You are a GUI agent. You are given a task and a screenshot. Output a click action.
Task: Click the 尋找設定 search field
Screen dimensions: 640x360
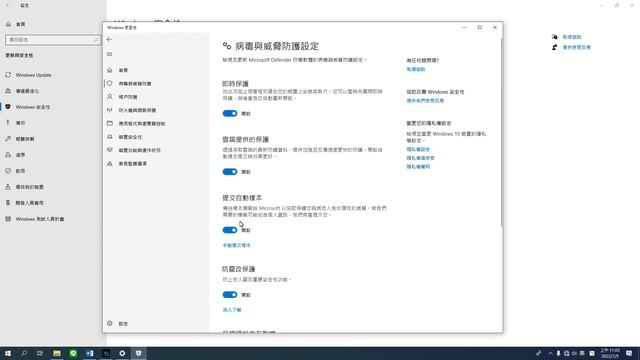pyautogui.click(x=53, y=40)
